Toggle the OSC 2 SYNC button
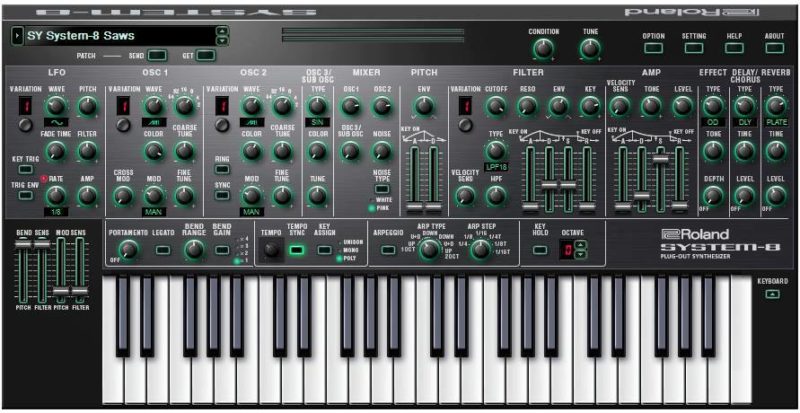Image resolution: width=800 pixels, height=413 pixels. [x=222, y=195]
